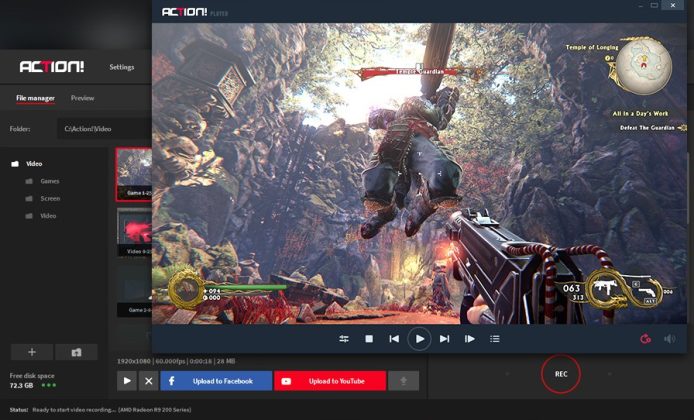Toggle the red repeat loop icon

645,339
